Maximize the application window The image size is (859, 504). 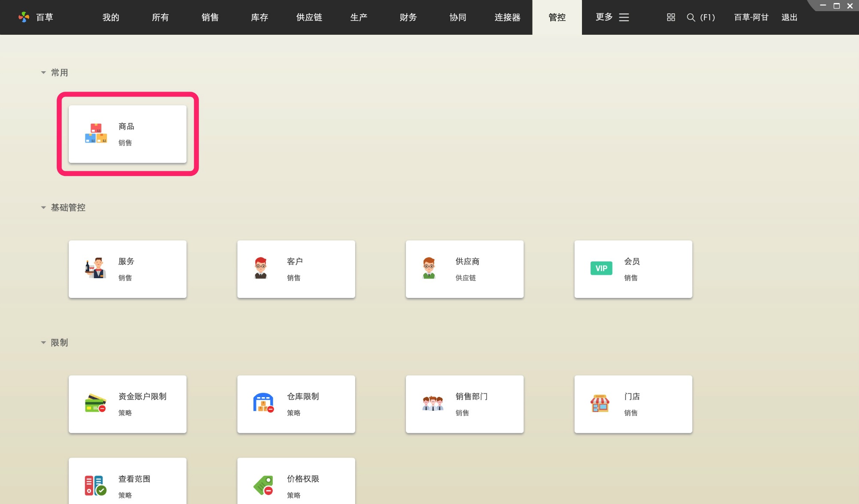pos(837,6)
